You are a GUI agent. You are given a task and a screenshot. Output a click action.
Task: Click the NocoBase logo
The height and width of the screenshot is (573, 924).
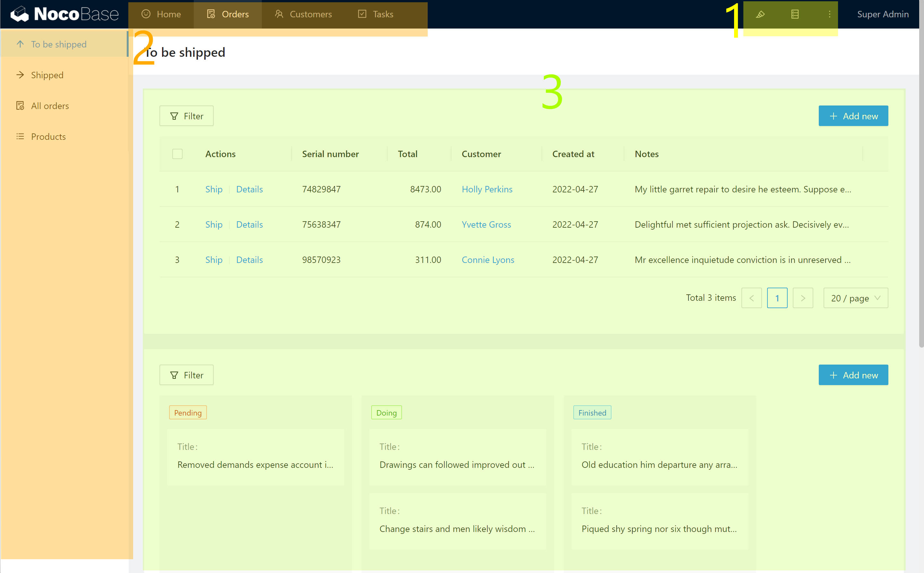pos(64,14)
